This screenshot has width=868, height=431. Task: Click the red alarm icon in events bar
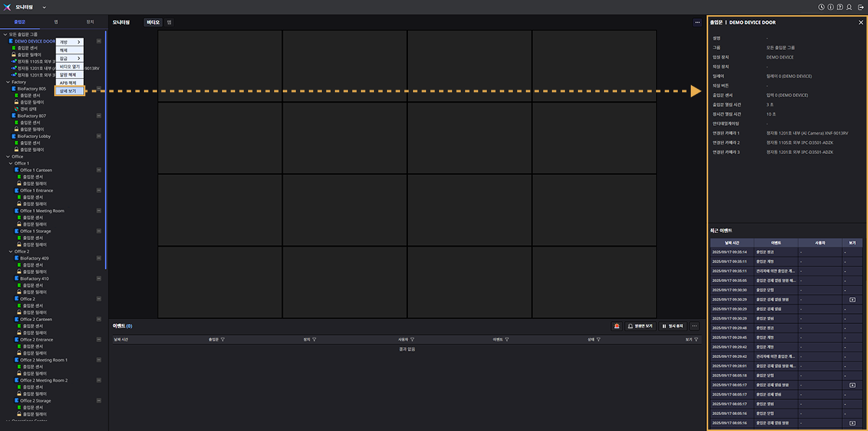[x=617, y=326]
